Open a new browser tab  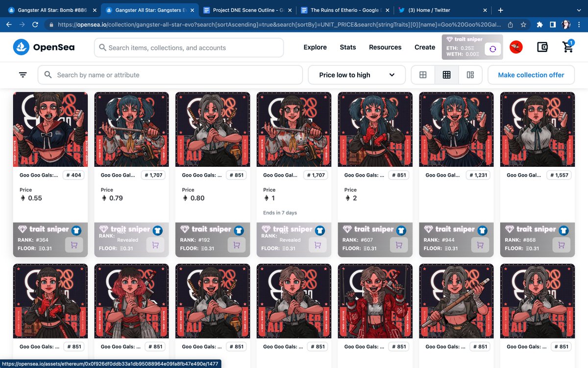pos(500,10)
